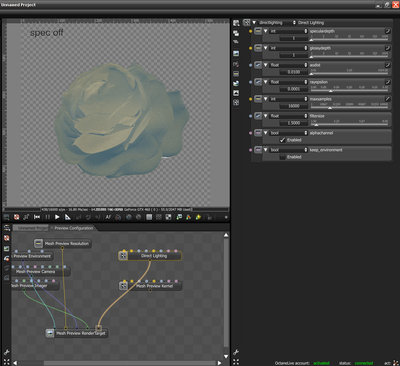The image size is (400, 366).
Task: Enable the keep_environment checkbox
Action: click(x=282, y=157)
